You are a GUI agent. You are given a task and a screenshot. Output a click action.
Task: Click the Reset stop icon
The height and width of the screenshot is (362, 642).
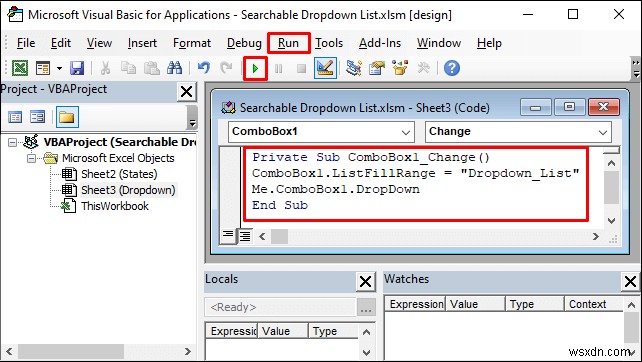tap(302, 68)
